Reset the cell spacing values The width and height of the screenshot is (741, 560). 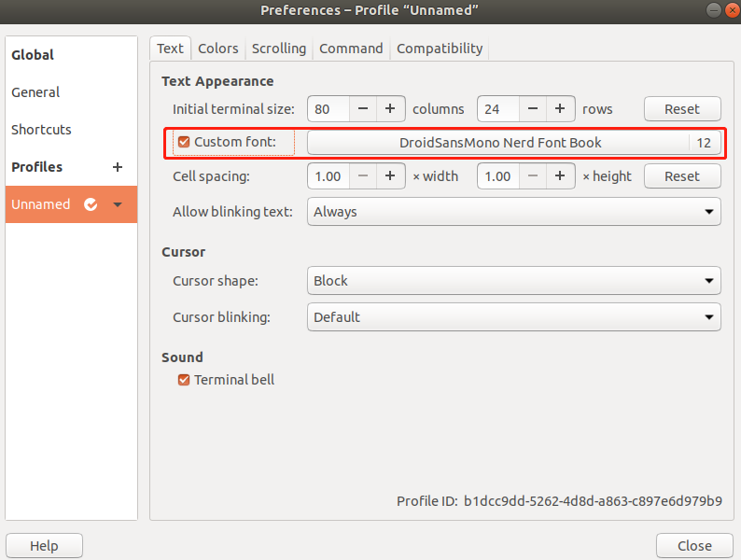682,176
